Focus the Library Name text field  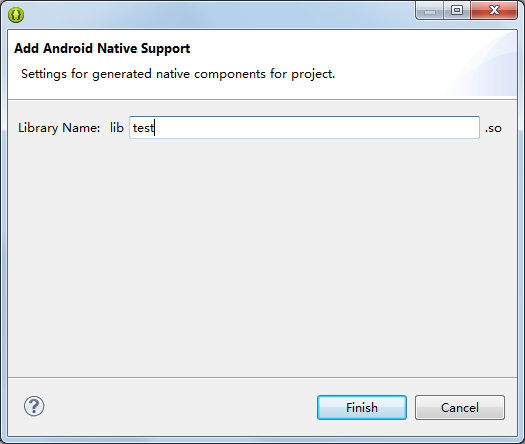(304, 128)
